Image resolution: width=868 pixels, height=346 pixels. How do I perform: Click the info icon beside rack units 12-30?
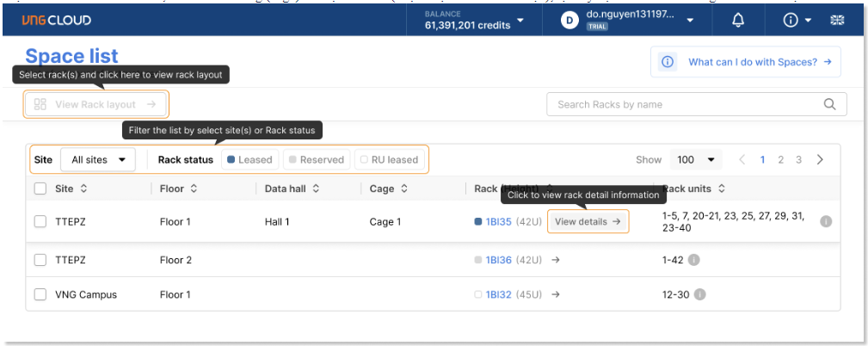point(699,294)
